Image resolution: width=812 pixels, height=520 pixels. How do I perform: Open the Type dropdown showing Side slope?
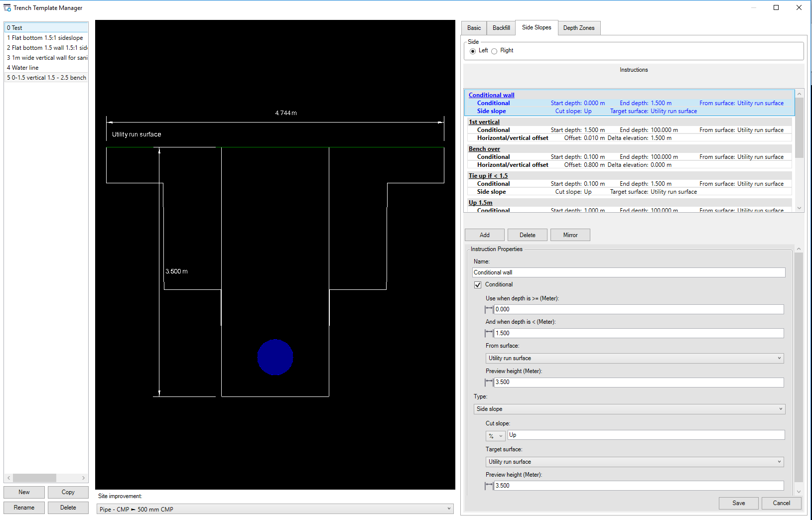coord(780,408)
